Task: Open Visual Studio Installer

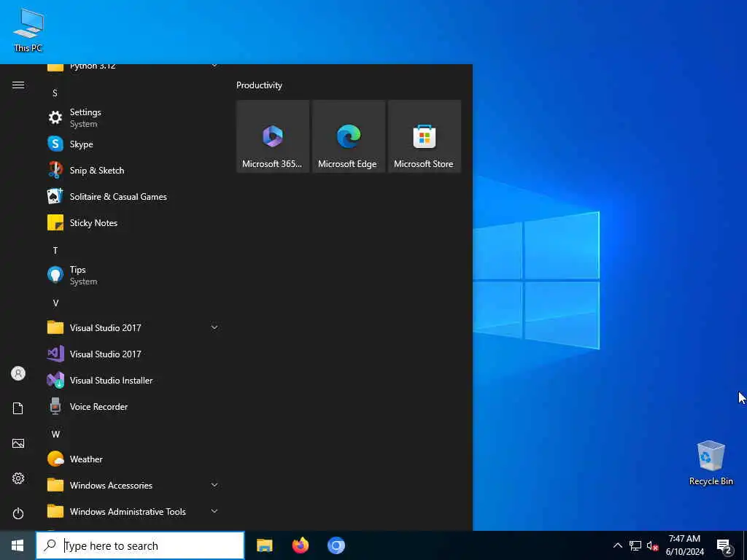Action: [133, 380]
